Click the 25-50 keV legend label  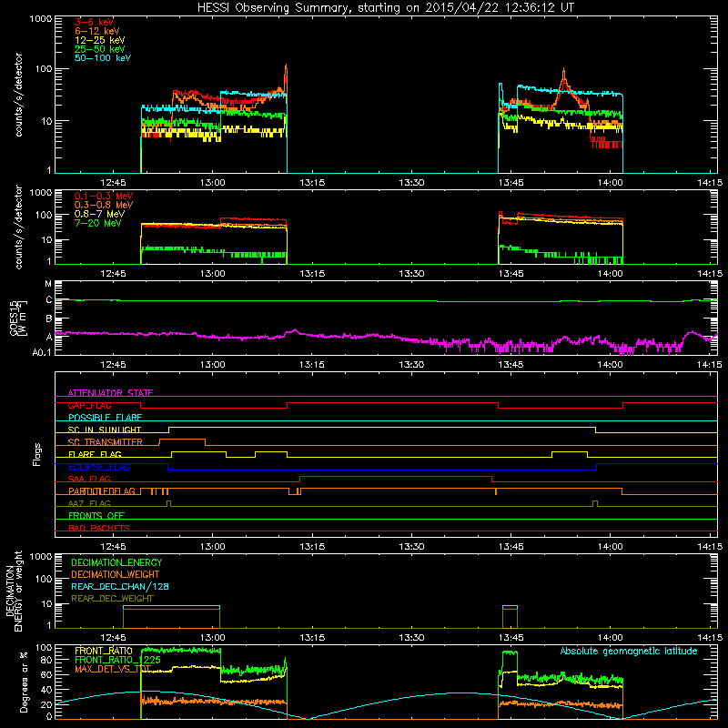pos(100,49)
